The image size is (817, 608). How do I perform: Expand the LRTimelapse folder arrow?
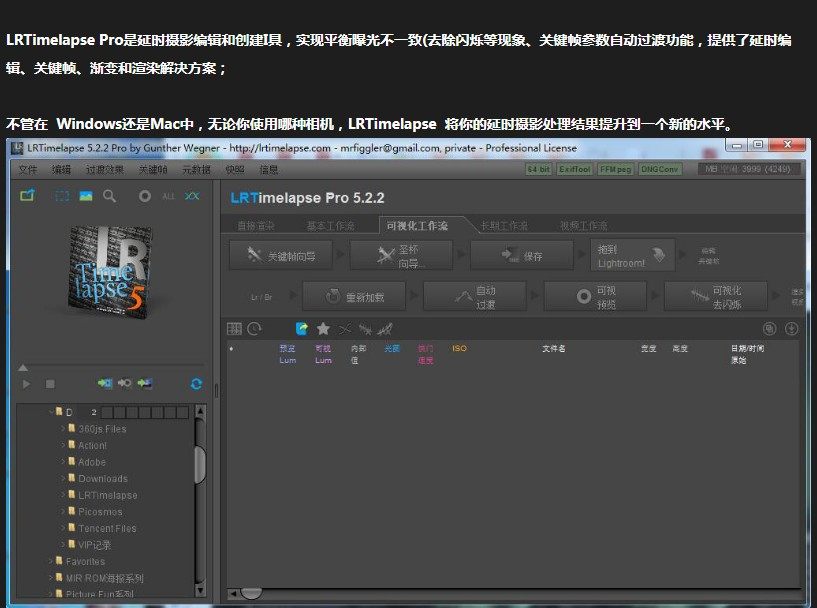63,495
